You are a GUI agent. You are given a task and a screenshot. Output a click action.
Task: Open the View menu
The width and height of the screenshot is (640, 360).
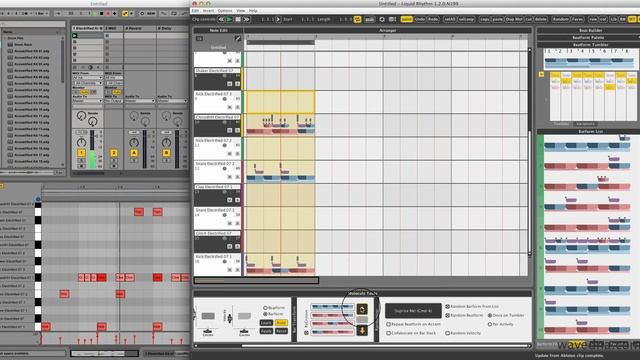(x=241, y=11)
